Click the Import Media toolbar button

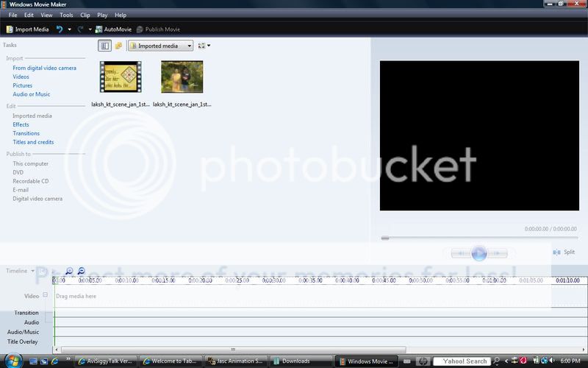(x=27, y=29)
